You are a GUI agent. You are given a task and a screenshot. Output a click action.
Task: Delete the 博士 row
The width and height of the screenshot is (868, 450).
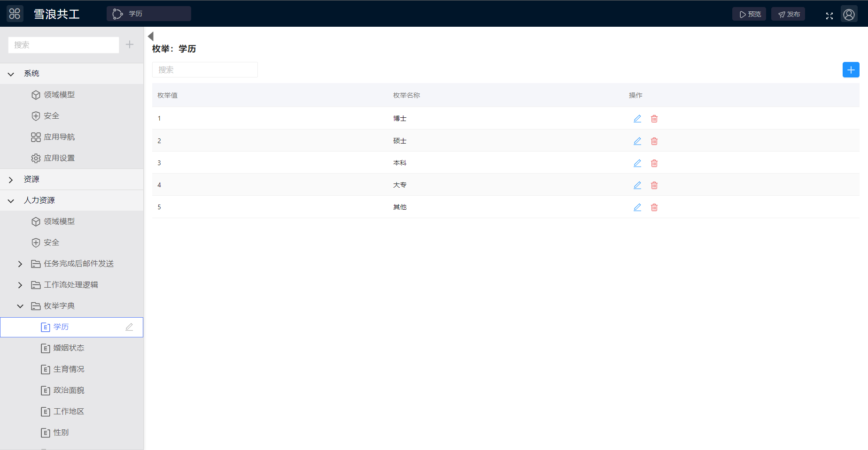click(x=654, y=119)
